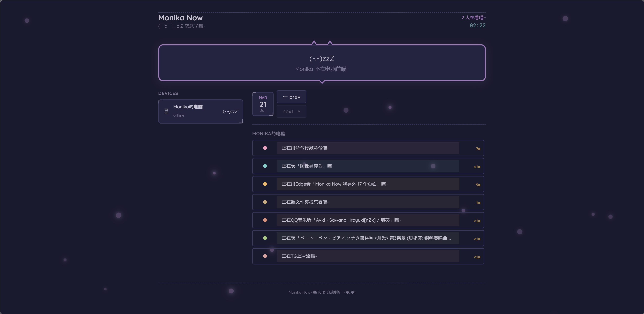Select the 正在翻文件夹找东西喵~ entry

tap(368, 202)
